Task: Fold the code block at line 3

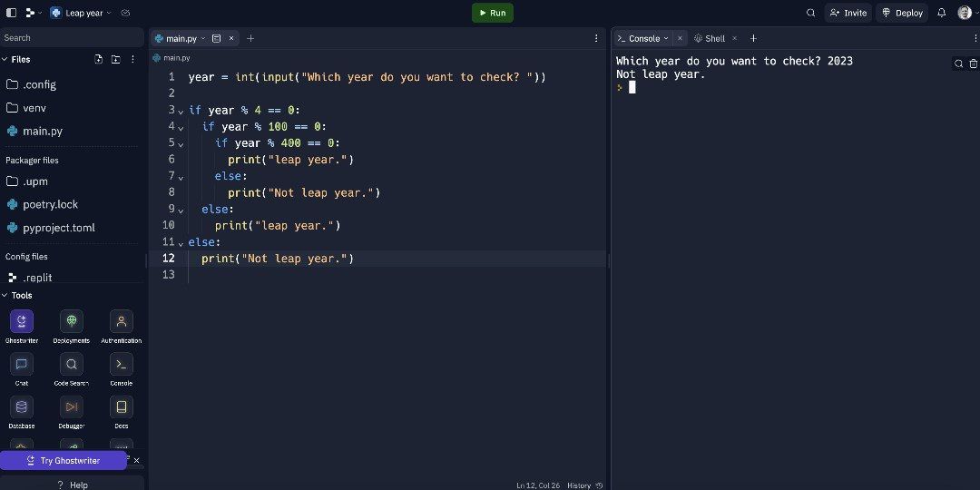Action: [x=181, y=112]
